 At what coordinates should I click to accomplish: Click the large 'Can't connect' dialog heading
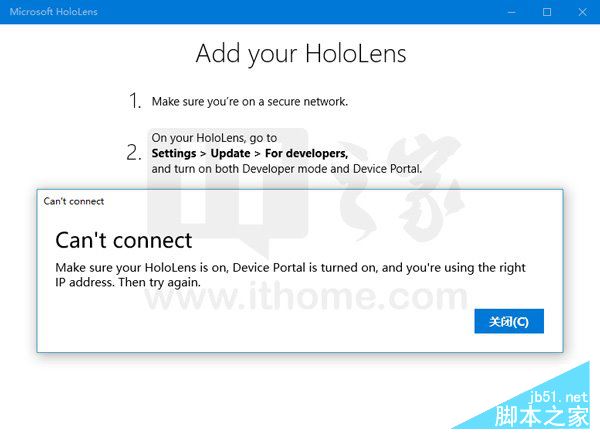[x=124, y=241]
